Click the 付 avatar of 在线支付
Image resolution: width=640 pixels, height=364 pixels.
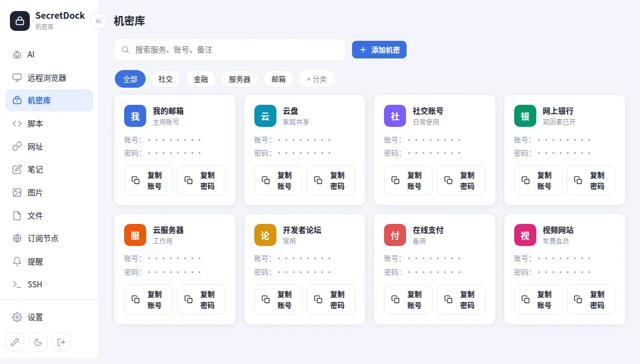394,235
